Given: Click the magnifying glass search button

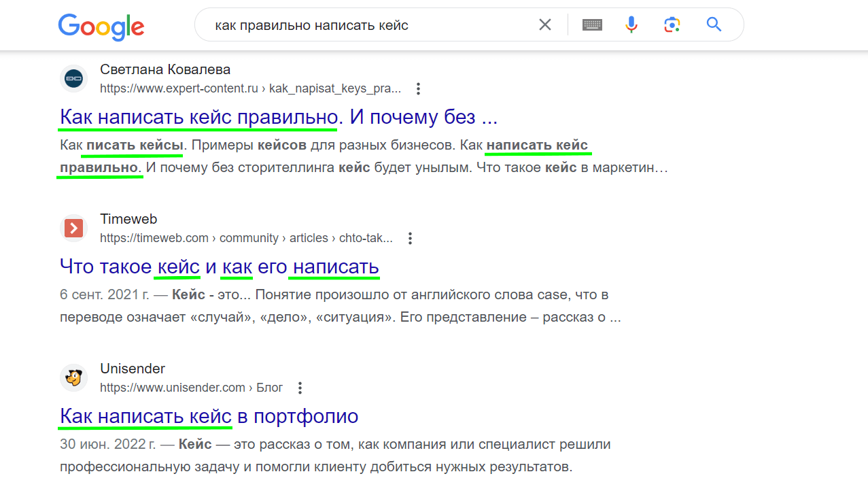Looking at the screenshot, I should pos(714,25).
